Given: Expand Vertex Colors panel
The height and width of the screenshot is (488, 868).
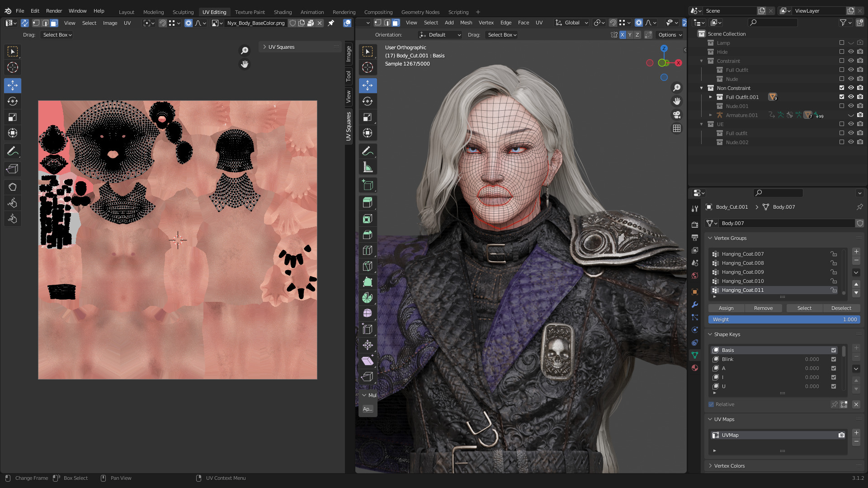Looking at the screenshot, I should click(710, 466).
